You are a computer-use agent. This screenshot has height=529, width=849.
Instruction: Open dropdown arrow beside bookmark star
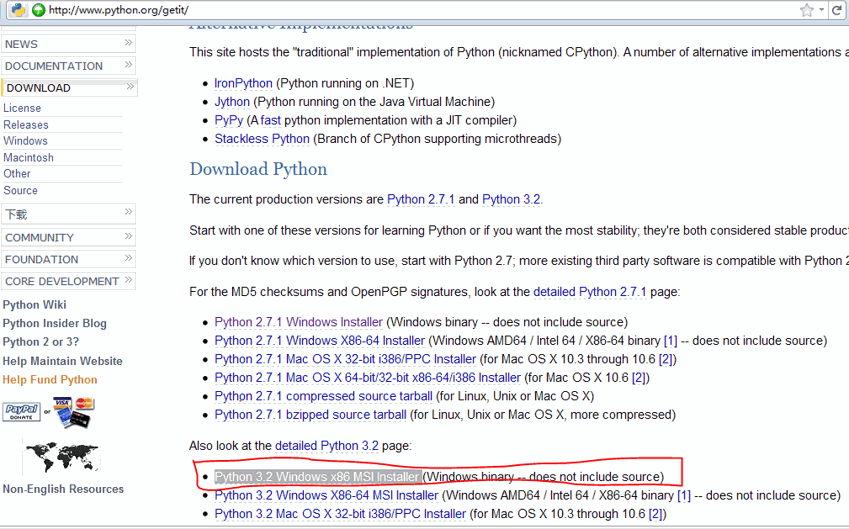coord(821,10)
